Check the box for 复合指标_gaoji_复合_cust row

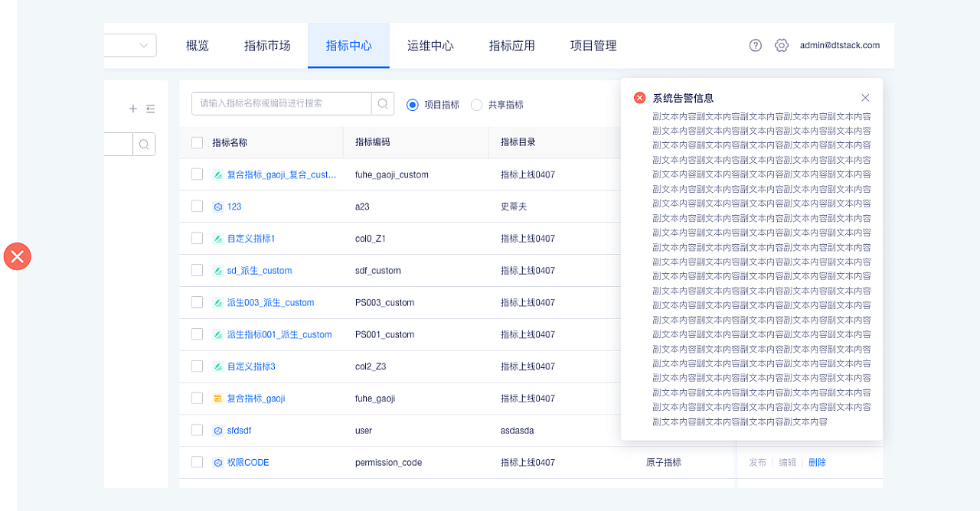198,174
